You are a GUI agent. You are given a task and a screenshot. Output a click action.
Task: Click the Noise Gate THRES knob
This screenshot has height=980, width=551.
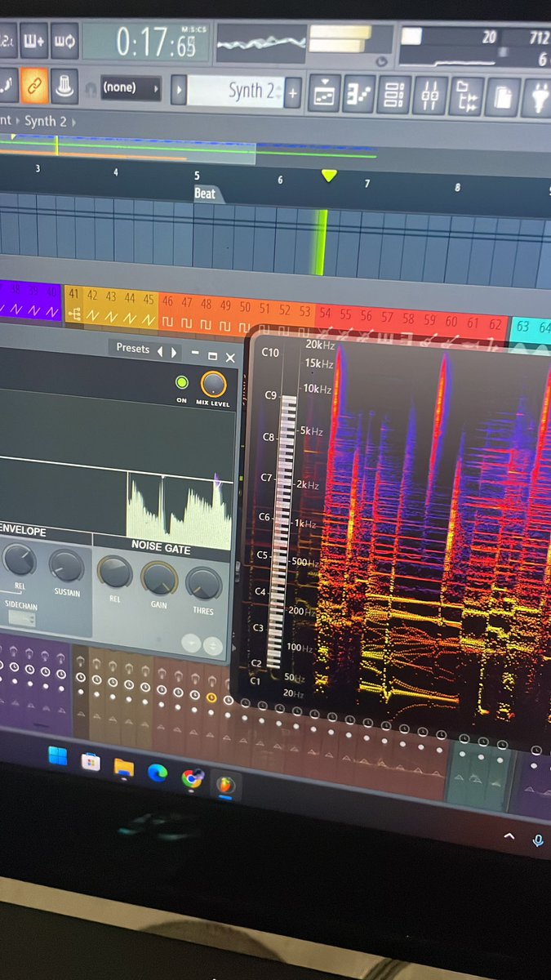(203, 583)
